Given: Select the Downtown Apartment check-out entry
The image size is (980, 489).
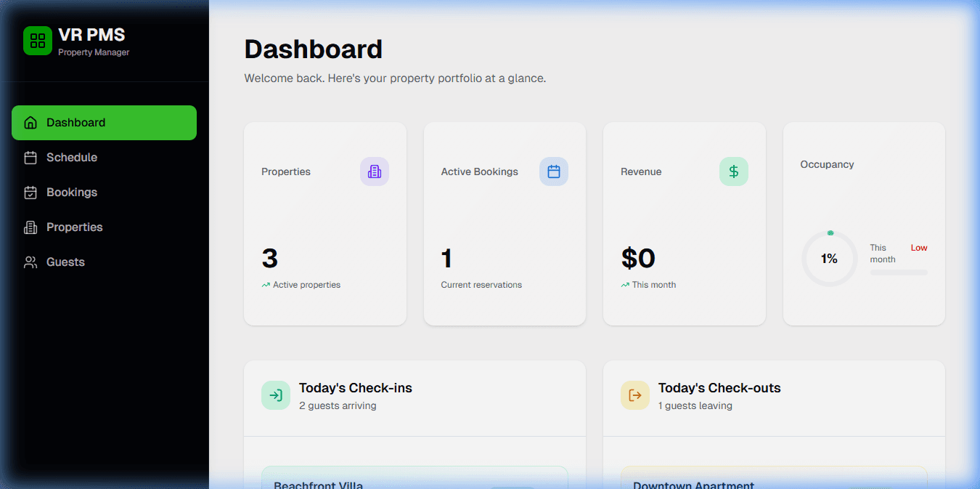Looking at the screenshot, I should (693, 483).
